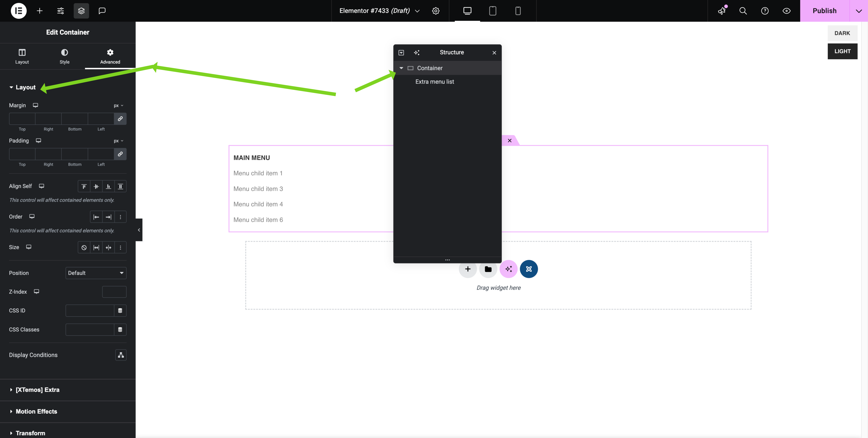Open Margin unit px dropdown
868x438 pixels.
pyautogui.click(x=119, y=106)
